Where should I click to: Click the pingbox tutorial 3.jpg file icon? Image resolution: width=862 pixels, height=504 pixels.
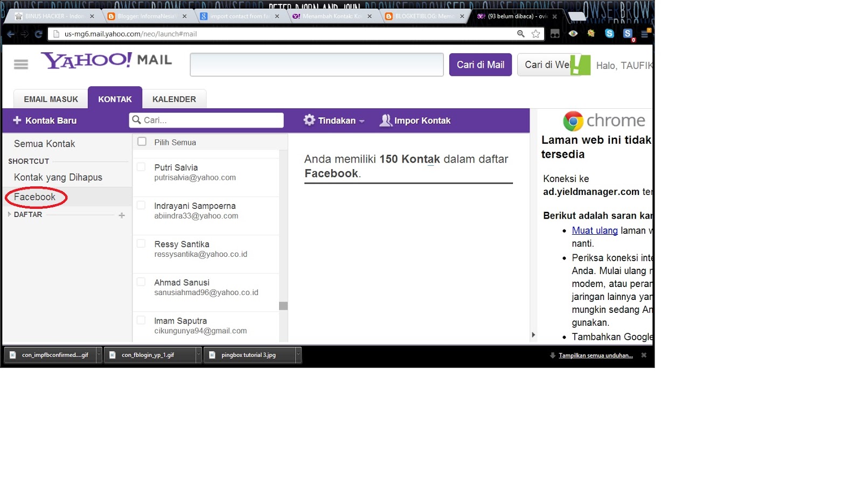point(212,355)
